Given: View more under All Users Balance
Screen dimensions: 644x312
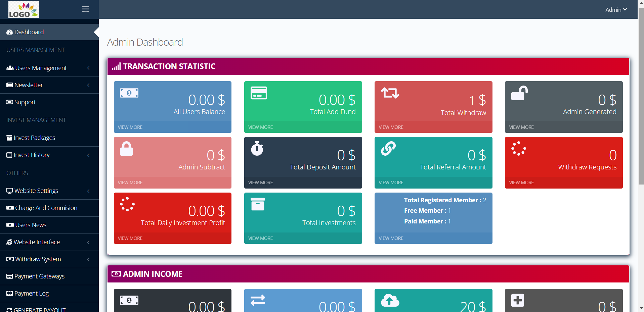Looking at the screenshot, I should click(130, 127).
